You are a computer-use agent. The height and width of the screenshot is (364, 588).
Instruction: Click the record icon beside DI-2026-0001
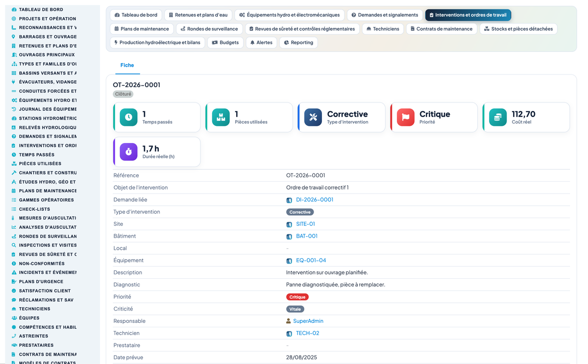click(x=289, y=200)
